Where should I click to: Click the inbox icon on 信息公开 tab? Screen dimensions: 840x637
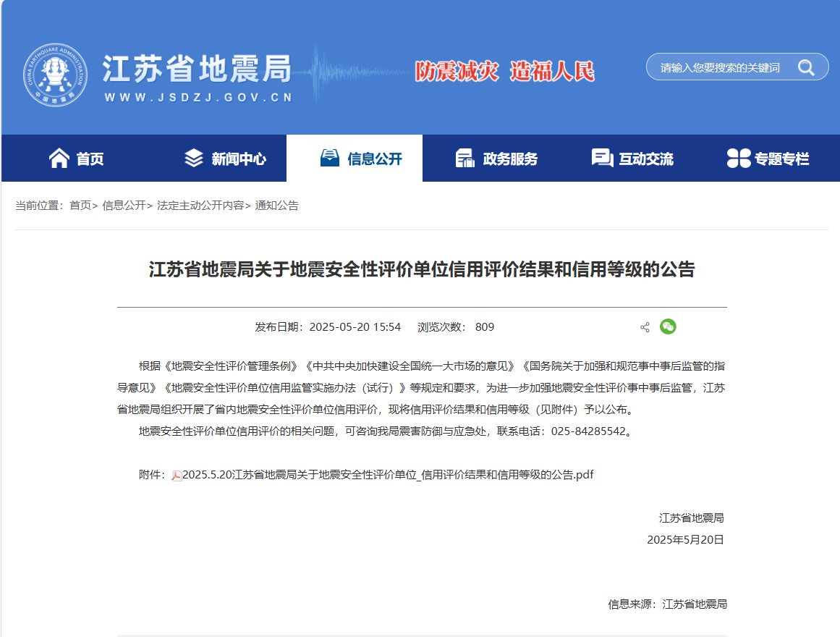pyautogui.click(x=329, y=158)
